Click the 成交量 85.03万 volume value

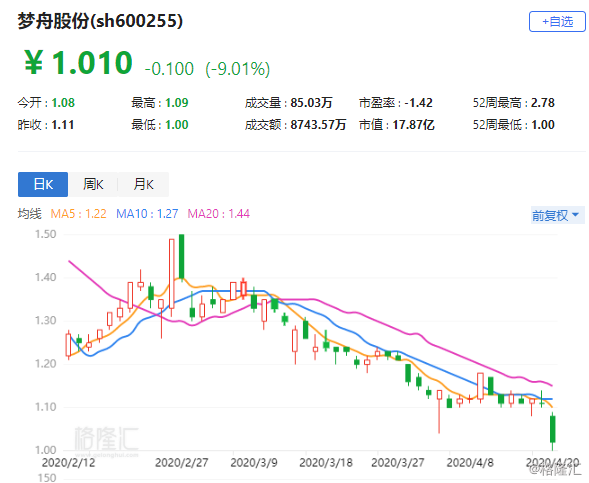pyautogui.click(x=288, y=103)
